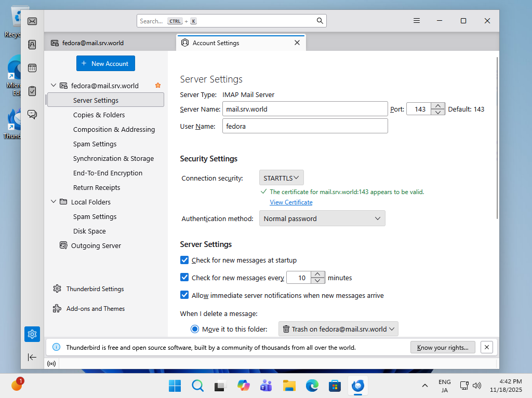
Task: Increase the Port value with the stepper arrow
Action: click(438, 105)
